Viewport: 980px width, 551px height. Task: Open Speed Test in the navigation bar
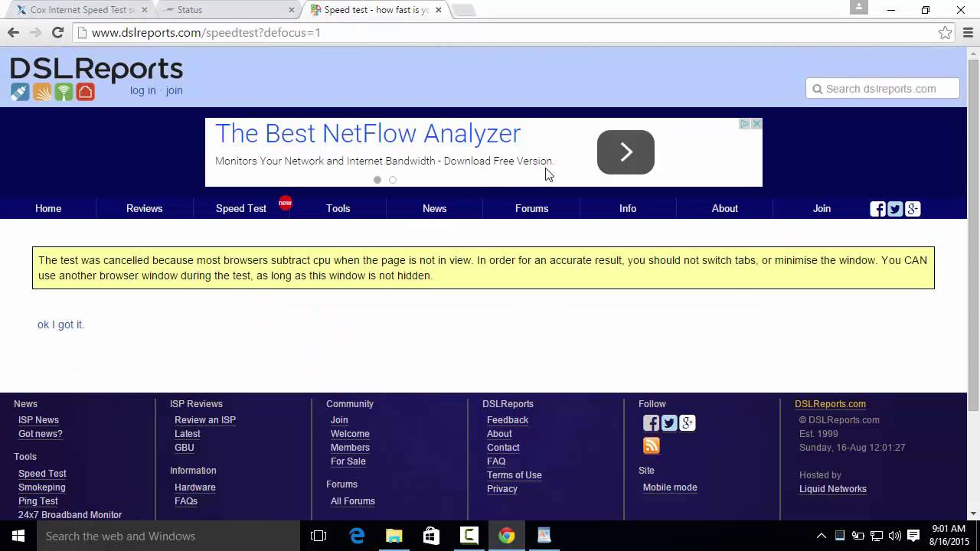(241, 208)
